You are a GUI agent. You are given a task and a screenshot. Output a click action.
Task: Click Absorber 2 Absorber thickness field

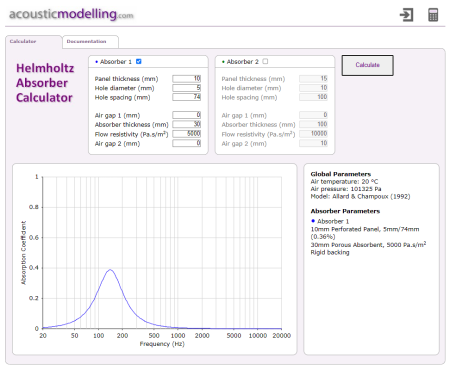313,124
